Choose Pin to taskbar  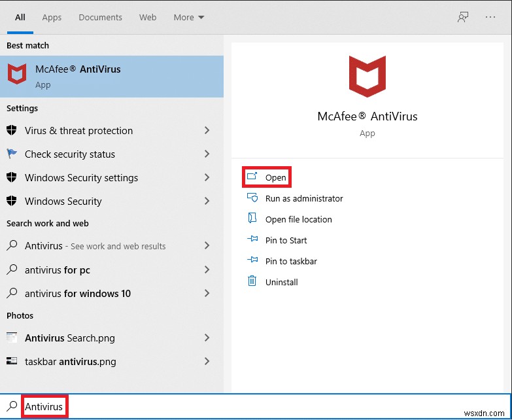pos(291,261)
